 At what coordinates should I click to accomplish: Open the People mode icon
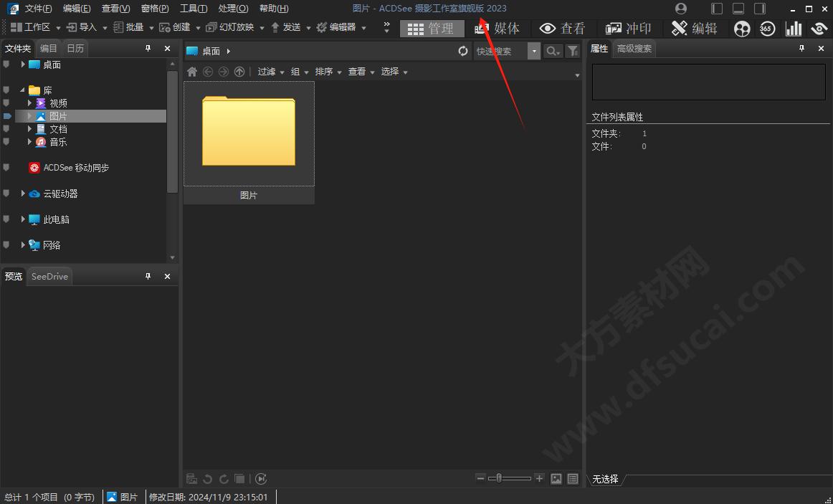(x=742, y=29)
